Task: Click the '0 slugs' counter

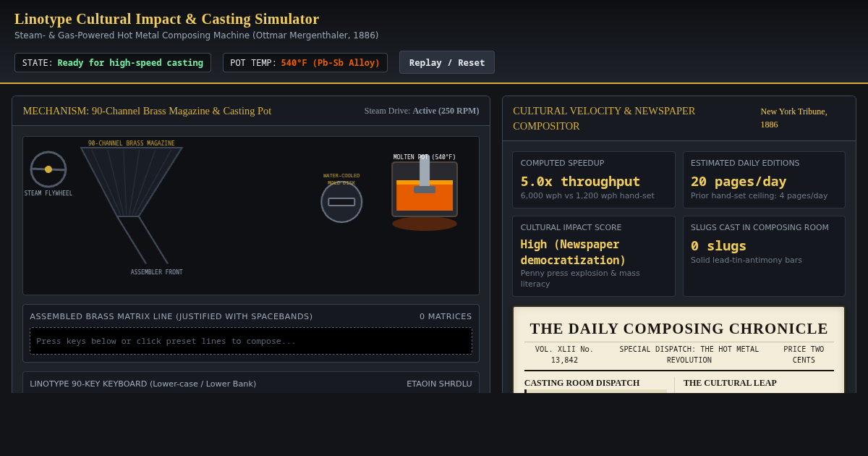Action: pyautogui.click(x=718, y=245)
